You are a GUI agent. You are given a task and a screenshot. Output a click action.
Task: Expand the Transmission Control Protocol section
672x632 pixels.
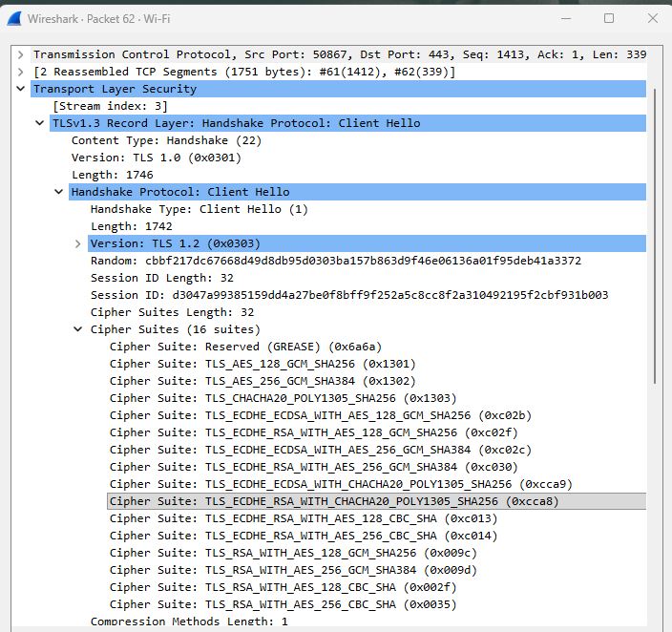pyautogui.click(x=21, y=54)
